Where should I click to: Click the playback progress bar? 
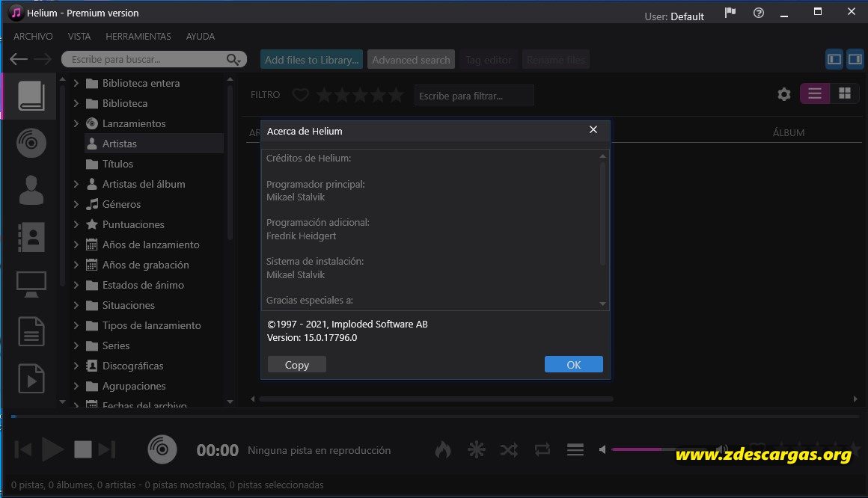[x=435, y=416]
